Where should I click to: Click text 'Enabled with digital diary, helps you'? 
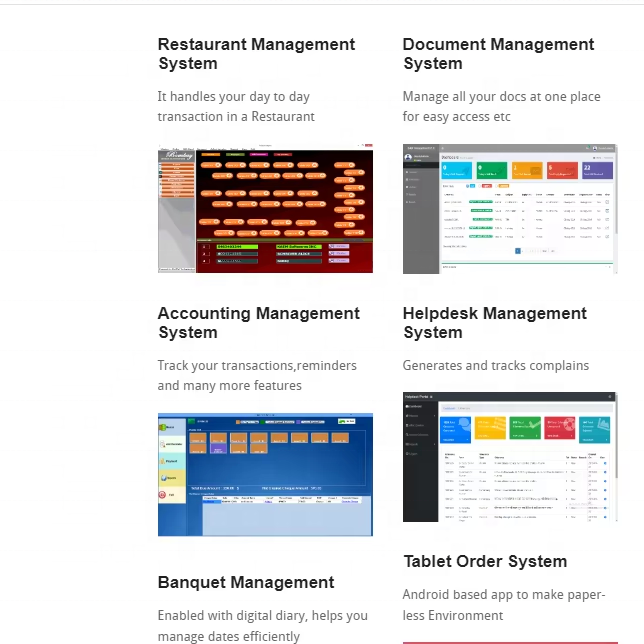pyautogui.click(x=263, y=616)
